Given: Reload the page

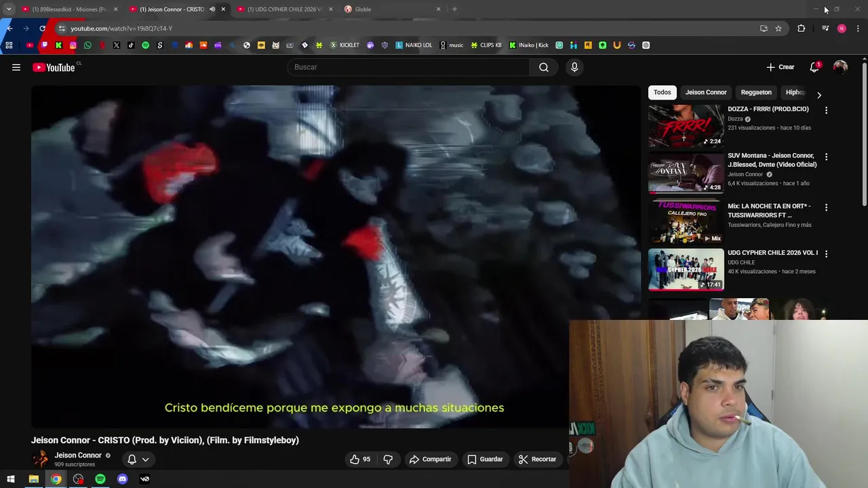Looking at the screenshot, I should pyautogui.click(x=42, y=28).
